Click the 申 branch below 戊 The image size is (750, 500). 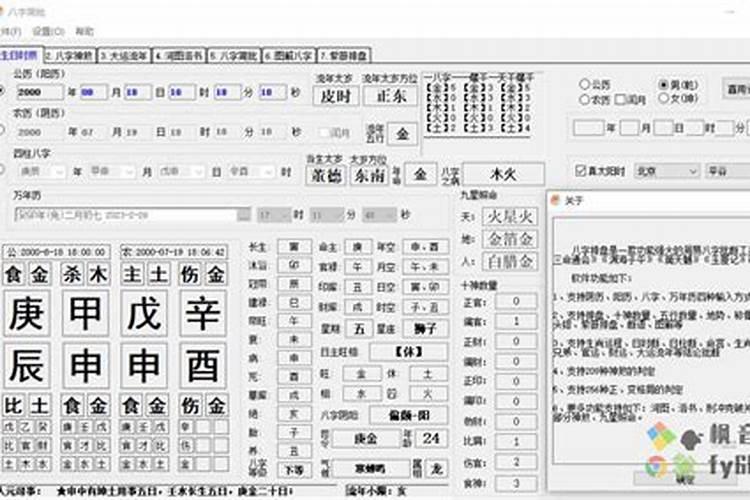click(x=144, y=366)
